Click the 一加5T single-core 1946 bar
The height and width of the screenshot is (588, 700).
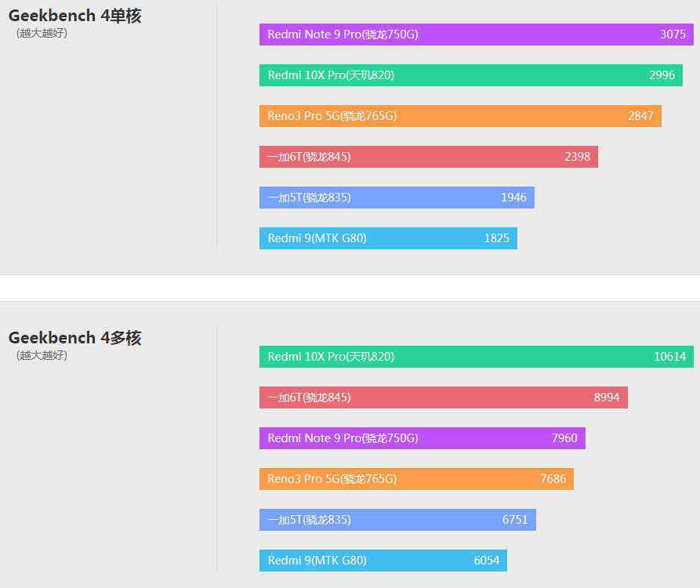pyautogui.click(x=397, y=198)
